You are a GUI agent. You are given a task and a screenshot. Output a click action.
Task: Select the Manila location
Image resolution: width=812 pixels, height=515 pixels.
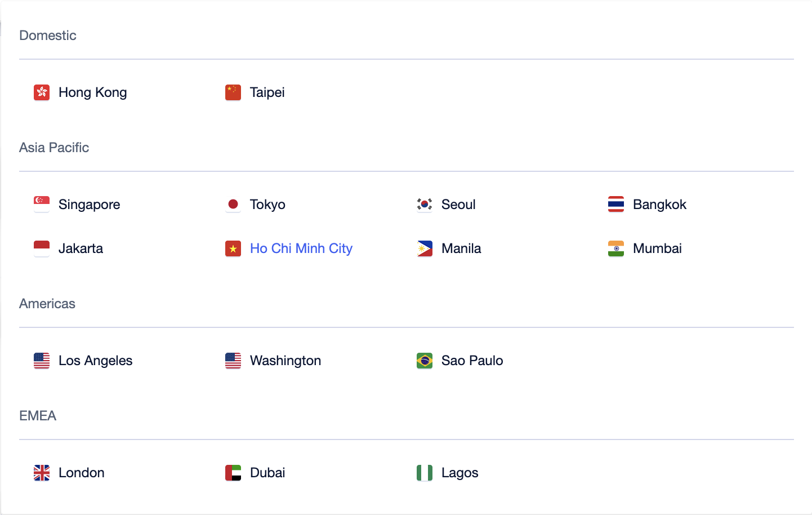pos(461,248)
